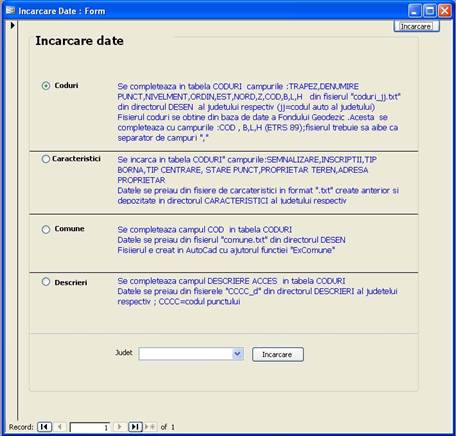Screen dimensions: 456x436
Task: Click the top-right Incarcare button
Action: click(416, 27)
